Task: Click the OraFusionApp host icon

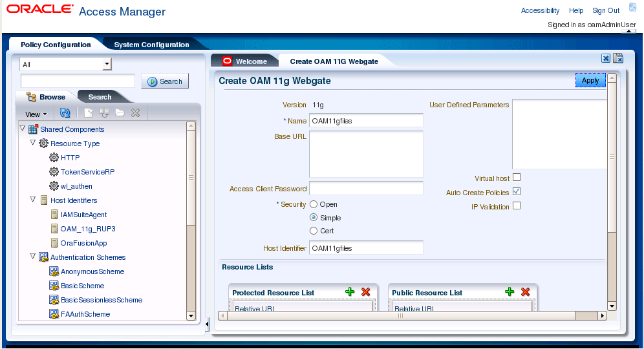Action: pos(54,242)
